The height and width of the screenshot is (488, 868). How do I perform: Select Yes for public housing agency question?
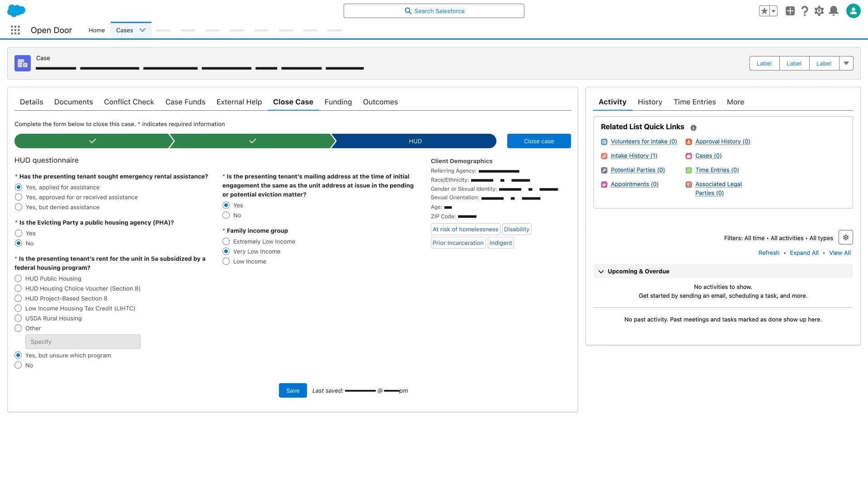[x=19, y=233]
